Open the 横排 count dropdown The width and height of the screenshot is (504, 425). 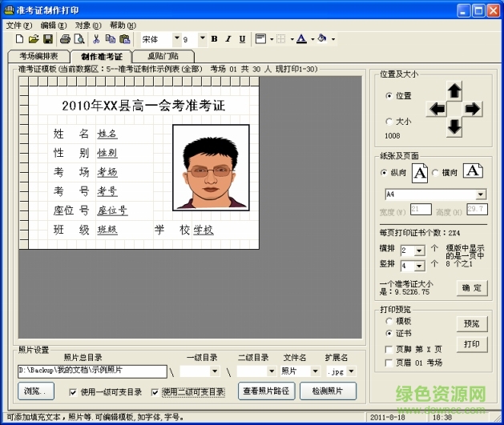419,251
